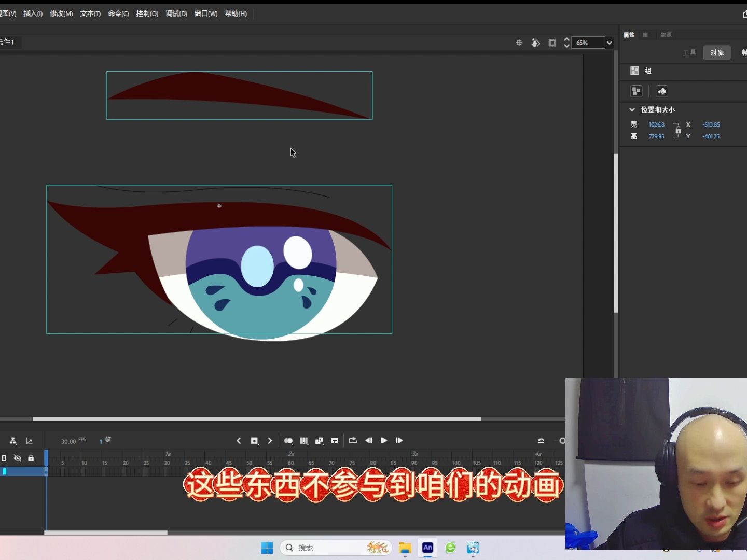The height and width of the screenshot is (560, 747).
Task: Select the 对象 properties tab
Action: 717,52
